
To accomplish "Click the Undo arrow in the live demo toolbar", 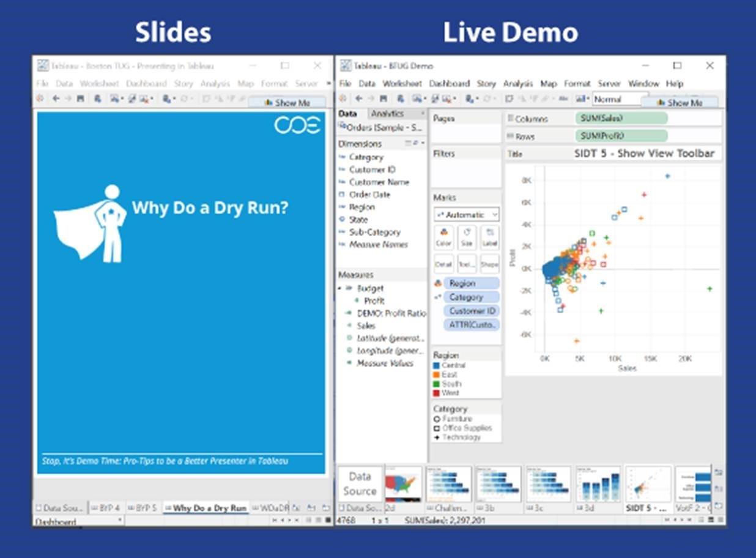I will click(358, 98).
